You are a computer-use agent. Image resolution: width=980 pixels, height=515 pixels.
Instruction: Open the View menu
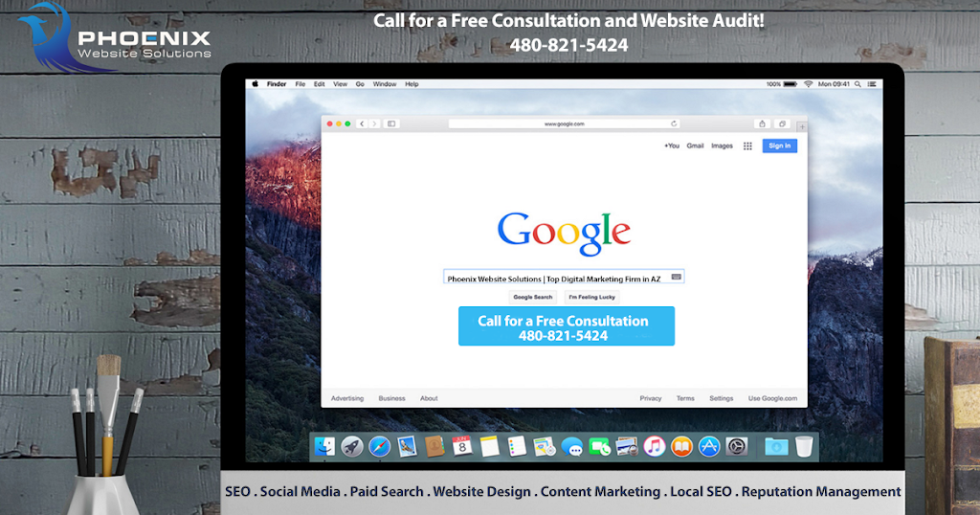click(340, 83)
